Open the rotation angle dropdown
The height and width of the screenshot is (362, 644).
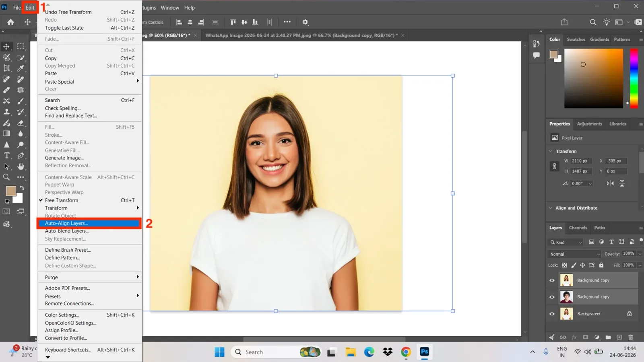click(590, 183)
